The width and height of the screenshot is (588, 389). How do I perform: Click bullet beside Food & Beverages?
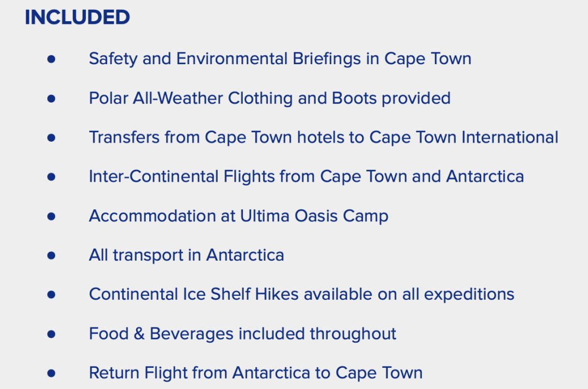click(51, 334)
